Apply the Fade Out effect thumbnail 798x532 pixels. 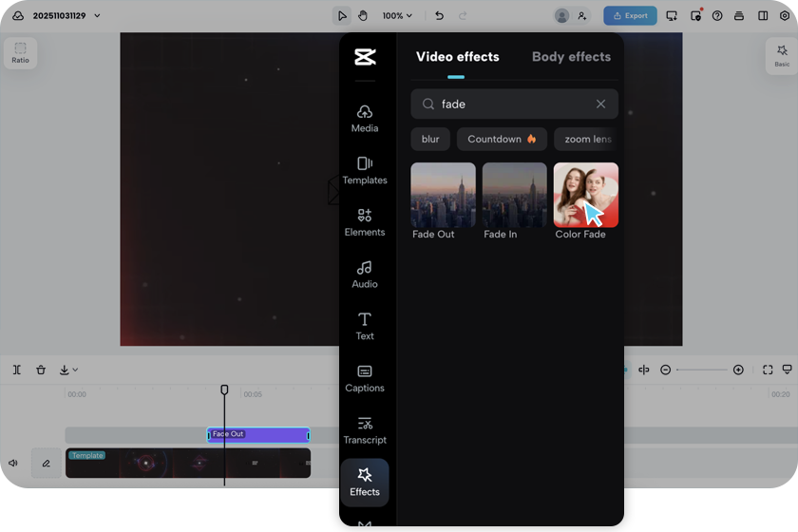point(443,195)
